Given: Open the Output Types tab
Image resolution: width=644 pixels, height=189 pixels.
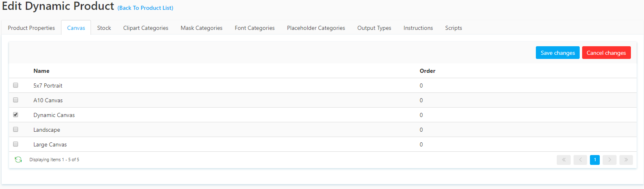Looking at the screenshot, I should click(x=374, y=28).
